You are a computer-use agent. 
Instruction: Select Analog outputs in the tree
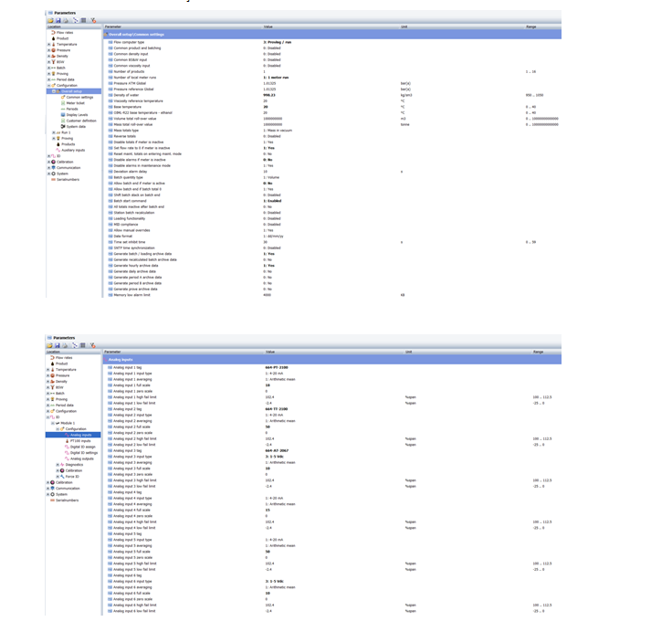click(82, 458)
